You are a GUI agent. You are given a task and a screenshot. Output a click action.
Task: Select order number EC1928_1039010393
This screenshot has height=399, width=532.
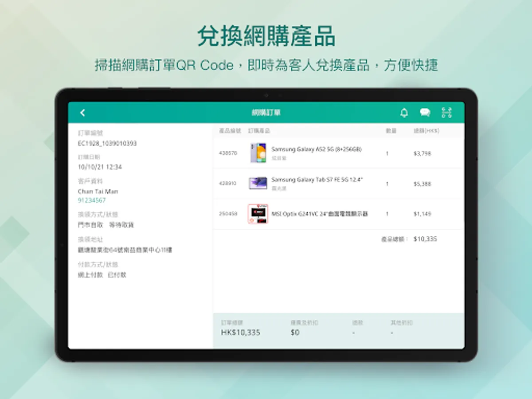[x=107, y=143]
